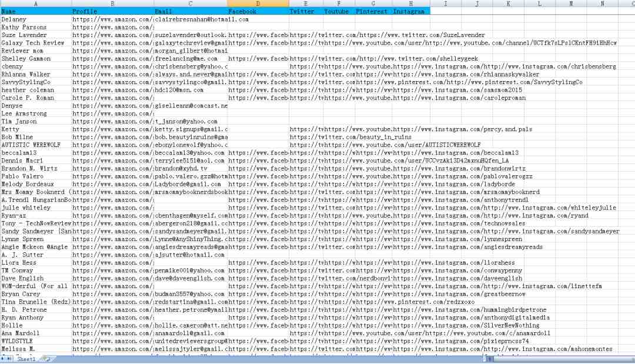The width and height of the screenshot is (635, 364).
Task: Select the 'Galaxy Tech Review' name cell
Action: [36, 43]
